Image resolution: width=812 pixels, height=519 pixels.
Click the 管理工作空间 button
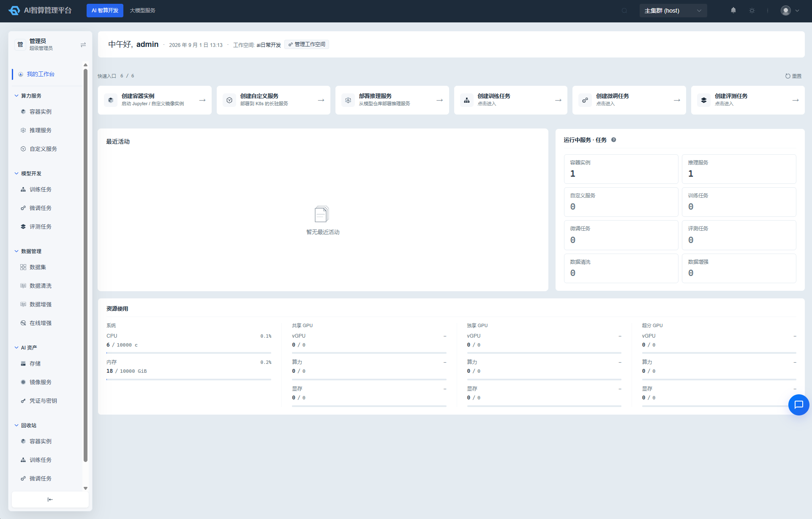click(307, 44)
